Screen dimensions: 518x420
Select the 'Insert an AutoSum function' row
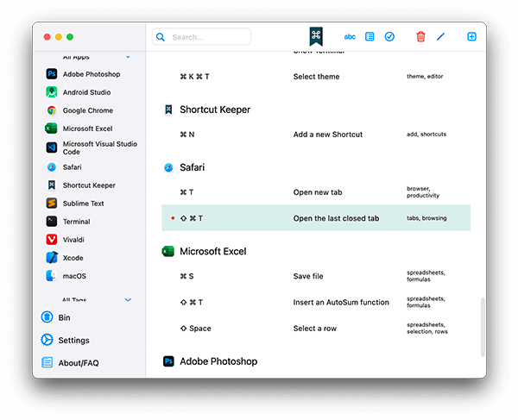point(316,302)
